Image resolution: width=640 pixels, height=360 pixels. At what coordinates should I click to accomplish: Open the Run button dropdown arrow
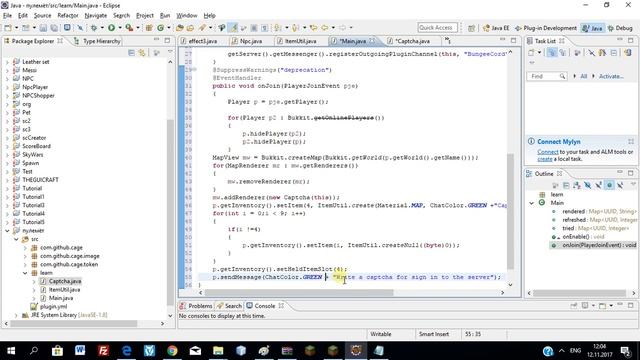120,28
